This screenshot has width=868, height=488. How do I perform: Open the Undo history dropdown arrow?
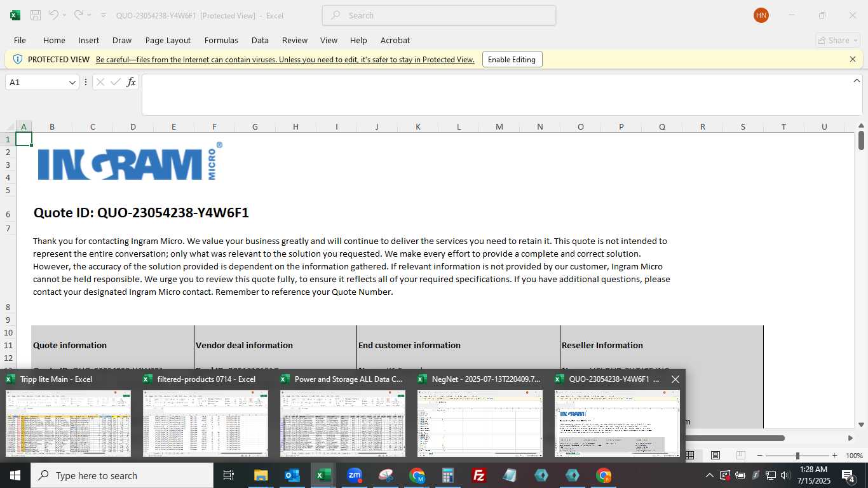pos(65,15)
